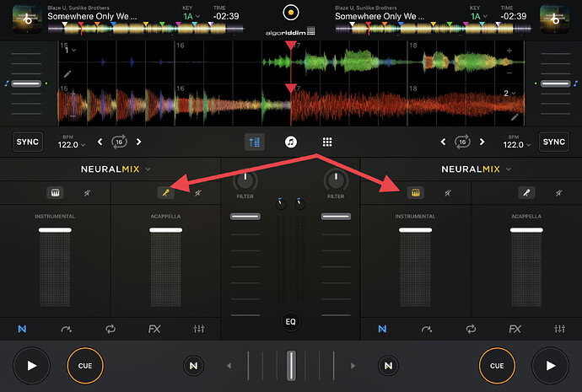Open cue jump tab on left deck
This screenshot has height=392, width=582.
pos(66,329)
